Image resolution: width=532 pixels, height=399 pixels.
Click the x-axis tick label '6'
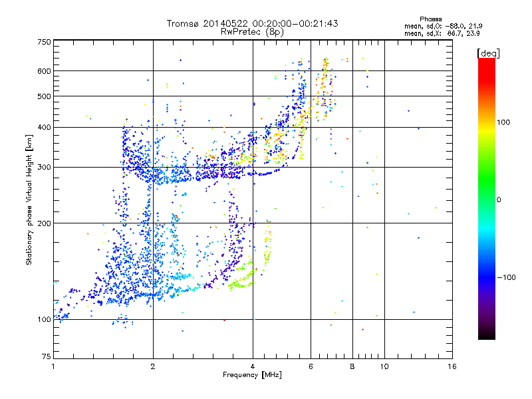pyautogui.click(x=311, y=366)
